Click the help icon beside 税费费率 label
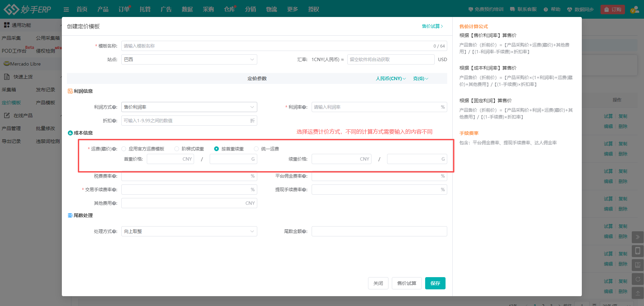 (x=115, y=176)
